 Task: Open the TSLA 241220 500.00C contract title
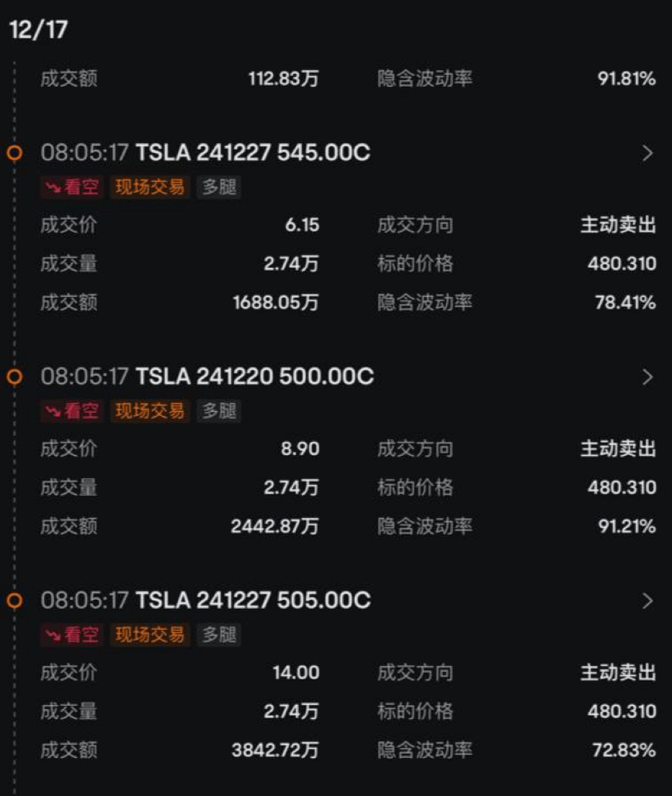254,377
